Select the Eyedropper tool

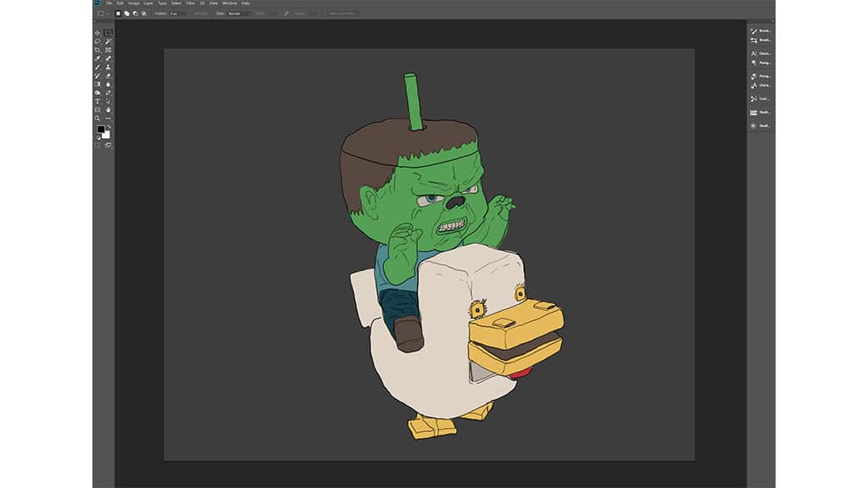tap(97, 58)
